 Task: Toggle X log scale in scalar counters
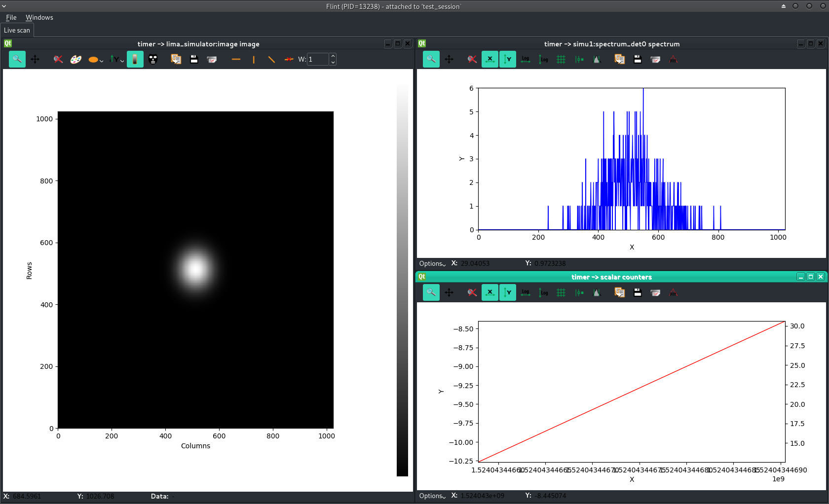pyautogui.click(x=526, y=292)
